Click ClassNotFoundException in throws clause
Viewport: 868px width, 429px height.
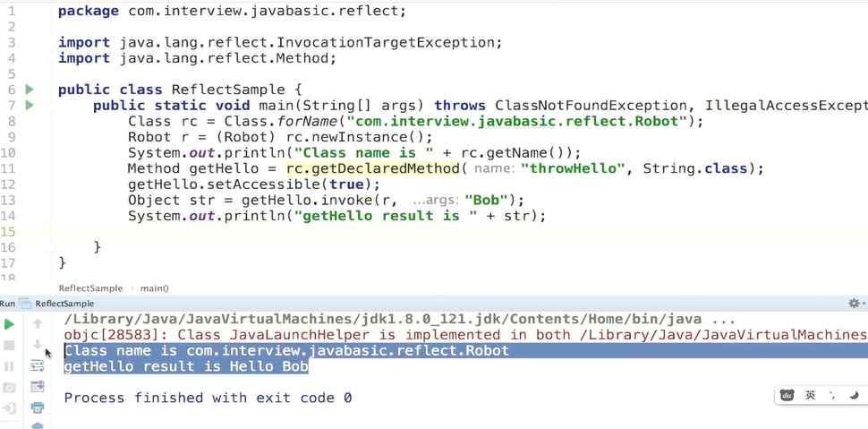point(591,106)
